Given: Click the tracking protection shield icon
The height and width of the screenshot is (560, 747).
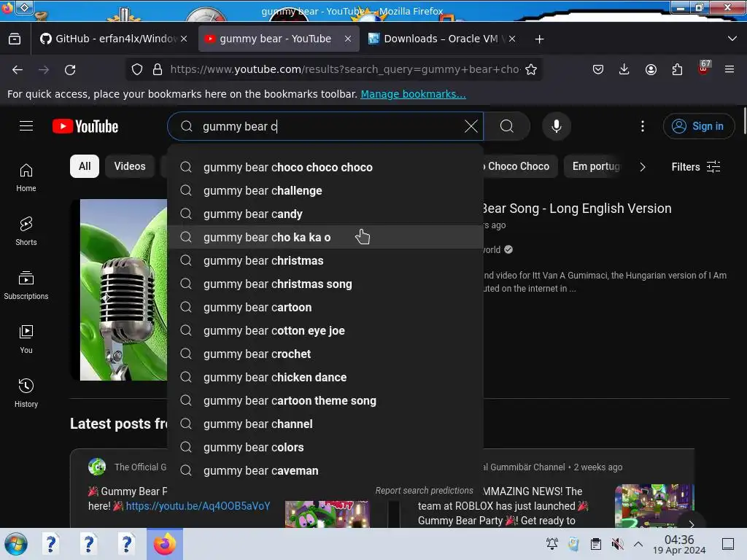Looking at the screenshot, I should (137, 69).
